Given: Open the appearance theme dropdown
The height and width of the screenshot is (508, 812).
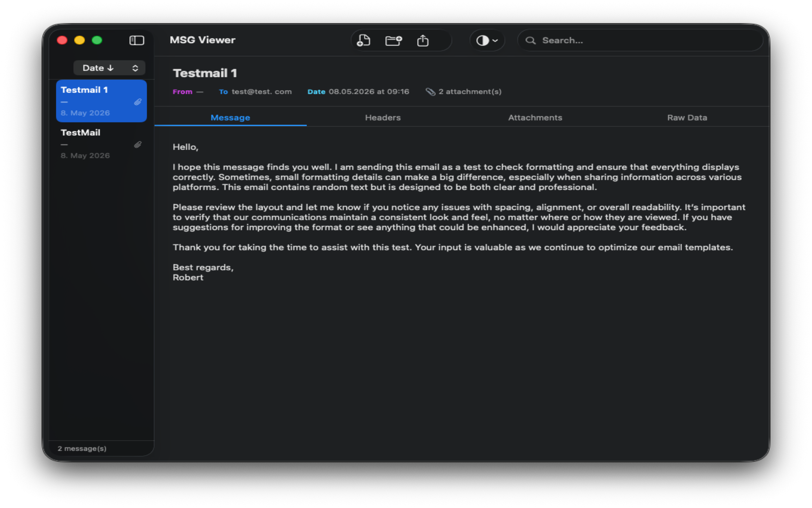Looking at the screenshot, I should [487, 40].
